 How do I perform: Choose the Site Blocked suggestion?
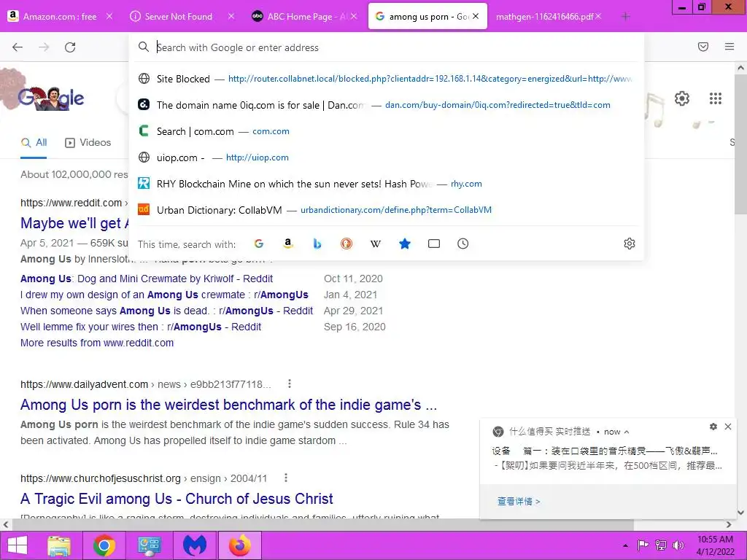[x=386, y=79]
